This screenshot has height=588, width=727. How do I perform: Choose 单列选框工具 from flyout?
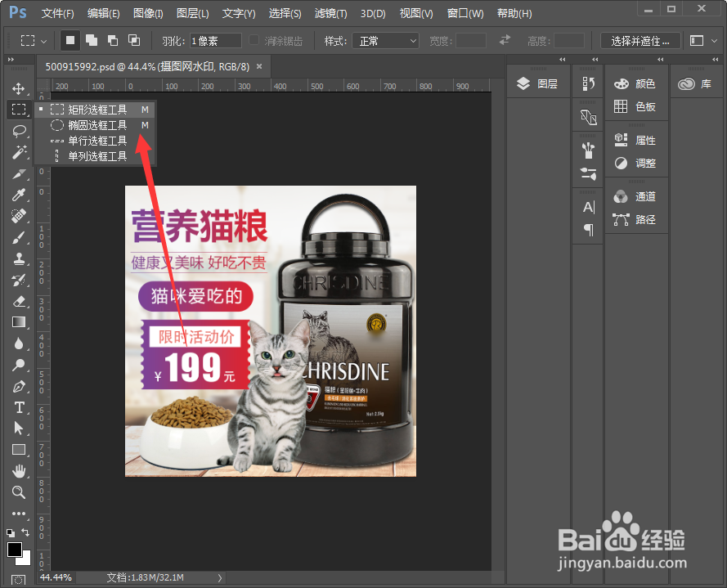pyautogui.click(x=95, y=156)
